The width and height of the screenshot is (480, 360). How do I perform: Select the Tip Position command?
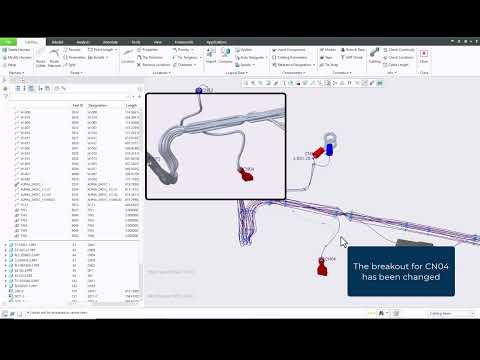click(x=150, y=57)
